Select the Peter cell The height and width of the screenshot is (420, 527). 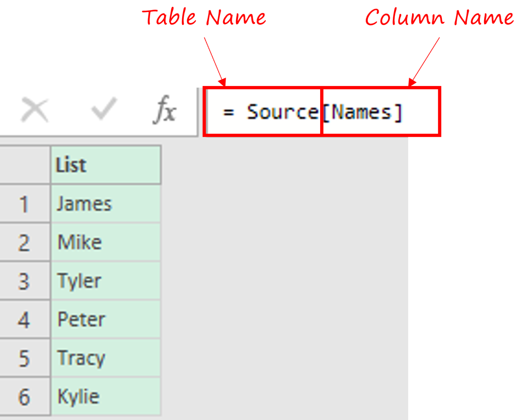pos(106,320)
